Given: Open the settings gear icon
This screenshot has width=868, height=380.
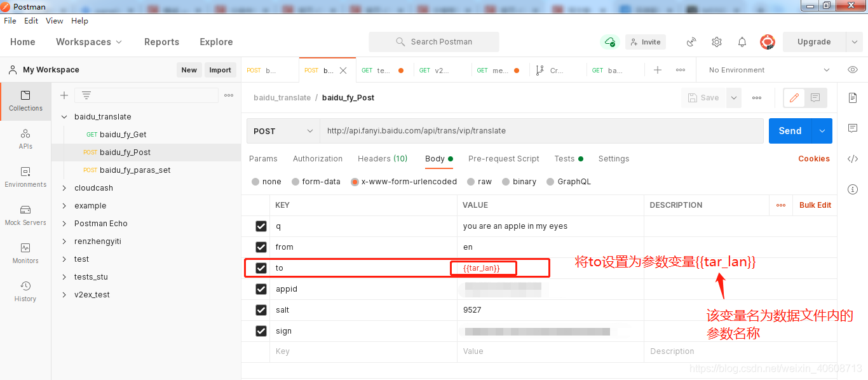Looking at the screenshot, I should (717, 42).
